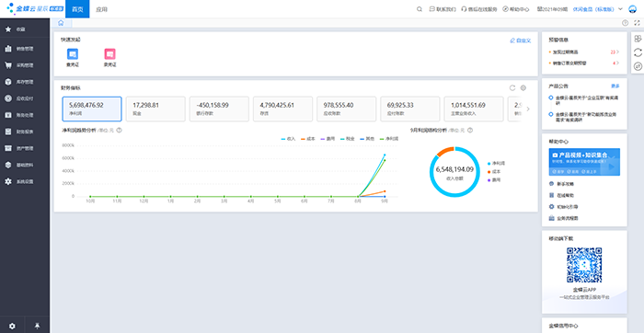Screen dimensions: 644x333
Task: Open the favorites star in sidebar
Action: [8, 29]
